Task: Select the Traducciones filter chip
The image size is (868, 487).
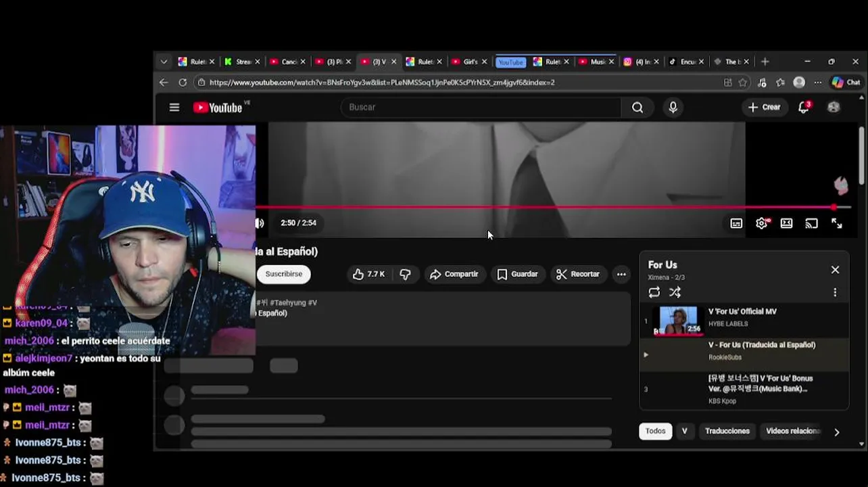Action: click(727, 431)
